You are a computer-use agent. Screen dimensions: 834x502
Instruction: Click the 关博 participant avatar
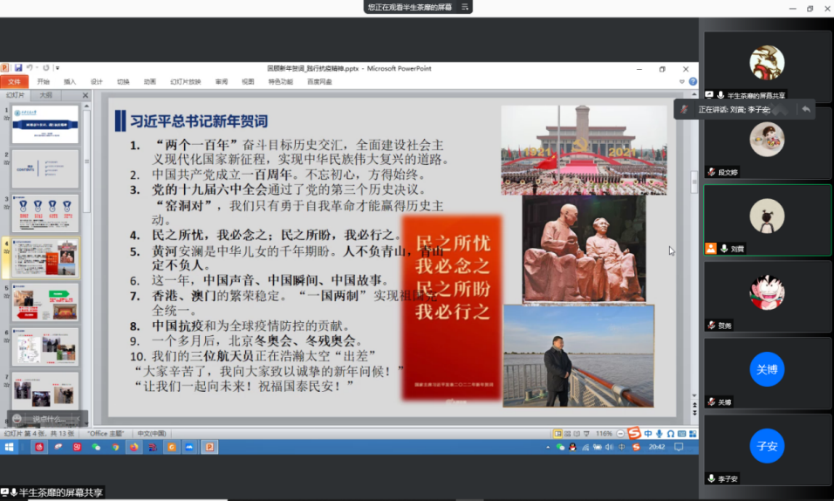pos(767,367)
